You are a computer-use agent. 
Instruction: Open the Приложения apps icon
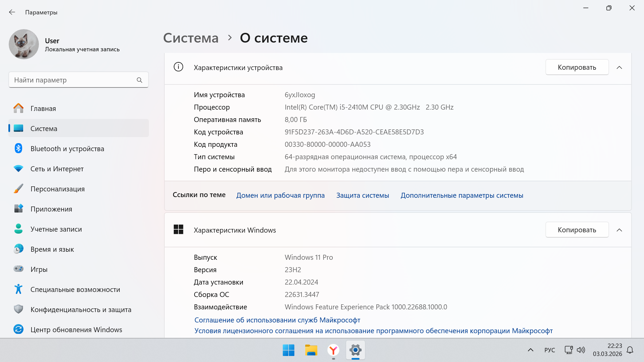tap(18, 208)
